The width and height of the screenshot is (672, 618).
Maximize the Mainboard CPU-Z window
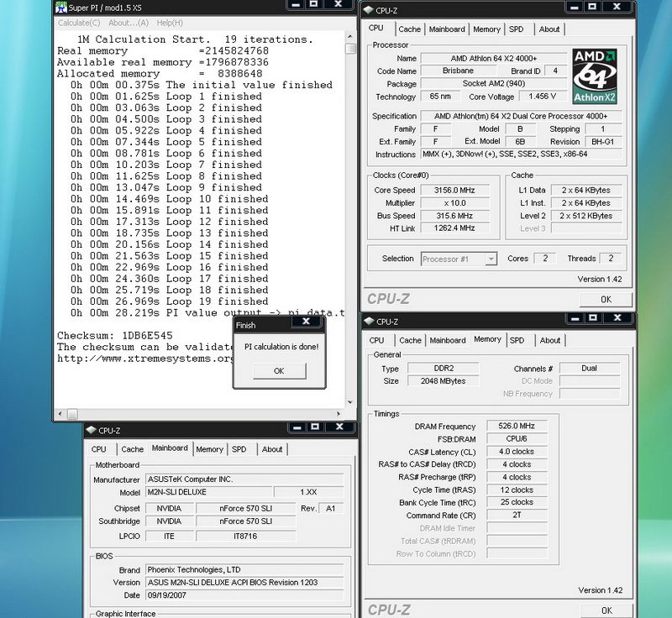[315, 427]
